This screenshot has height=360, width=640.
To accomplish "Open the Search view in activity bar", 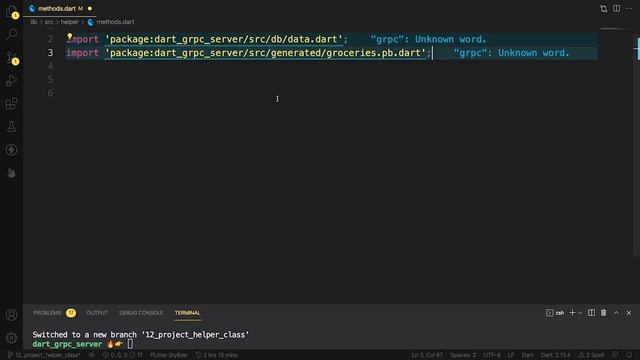I will click(11, 34).
